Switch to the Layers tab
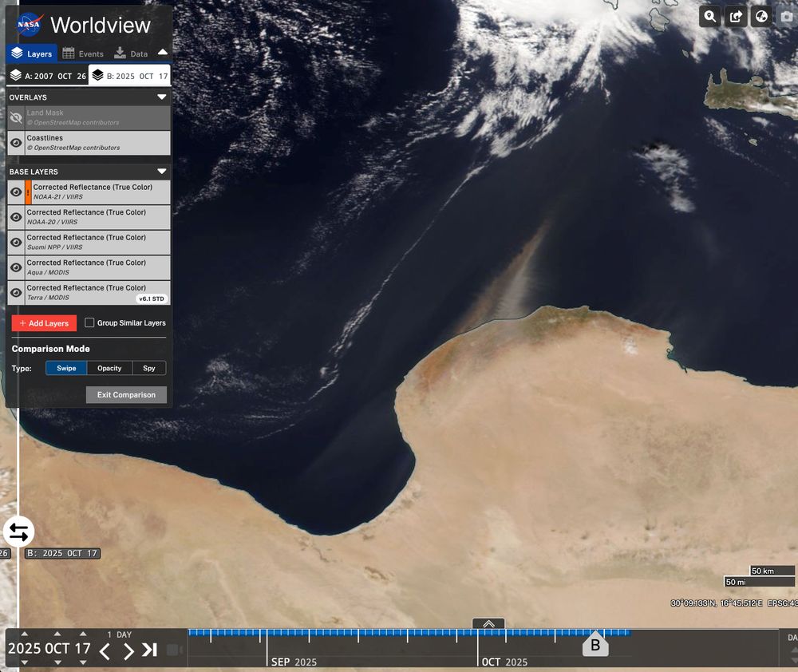The width and height of the screenshot is (798, 672). tap(32, 53)
